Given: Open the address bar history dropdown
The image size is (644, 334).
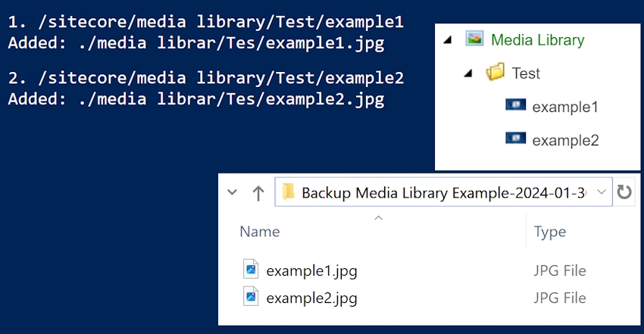Looking at the screenshot, I should [602, 192].
